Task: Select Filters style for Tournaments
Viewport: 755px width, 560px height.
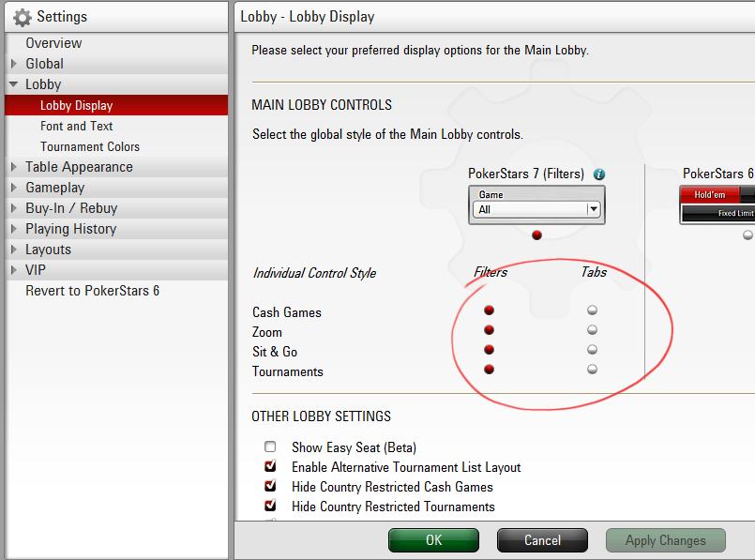Action: 490,370
